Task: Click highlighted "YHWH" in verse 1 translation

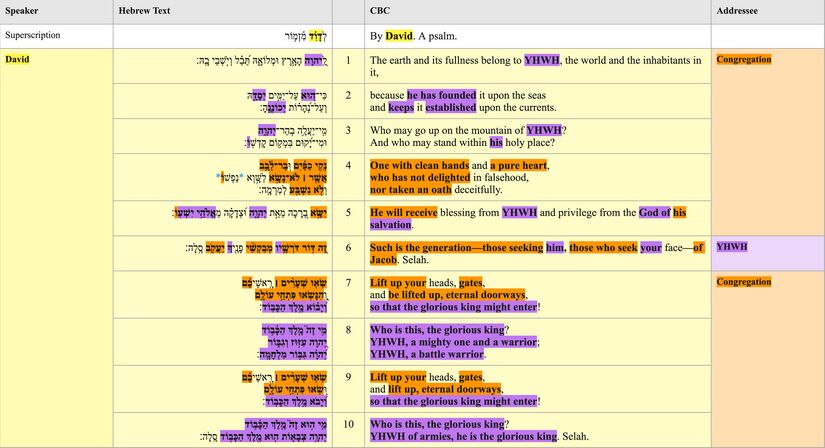Action: [x=542, y=60]
